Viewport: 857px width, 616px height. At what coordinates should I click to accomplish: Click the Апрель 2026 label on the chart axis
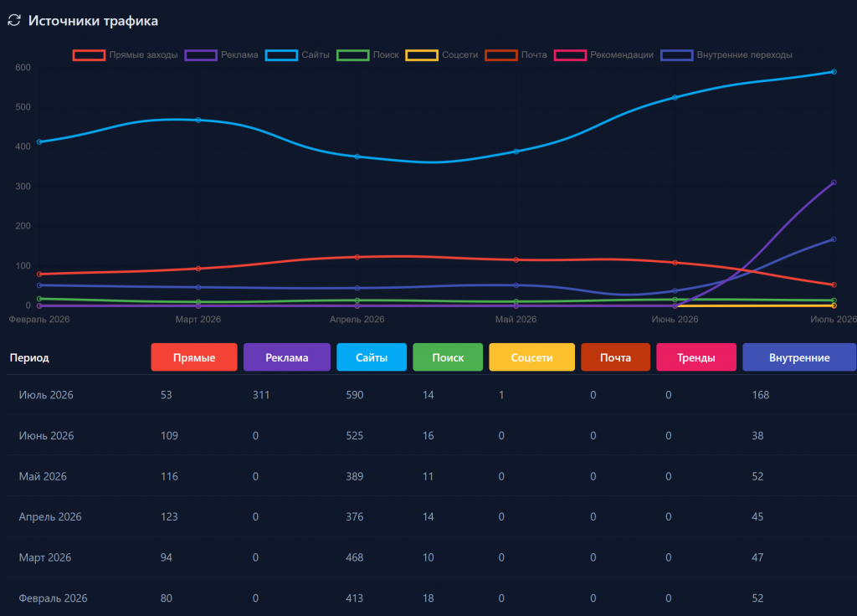pyautogui.click(x=357, y=319)
